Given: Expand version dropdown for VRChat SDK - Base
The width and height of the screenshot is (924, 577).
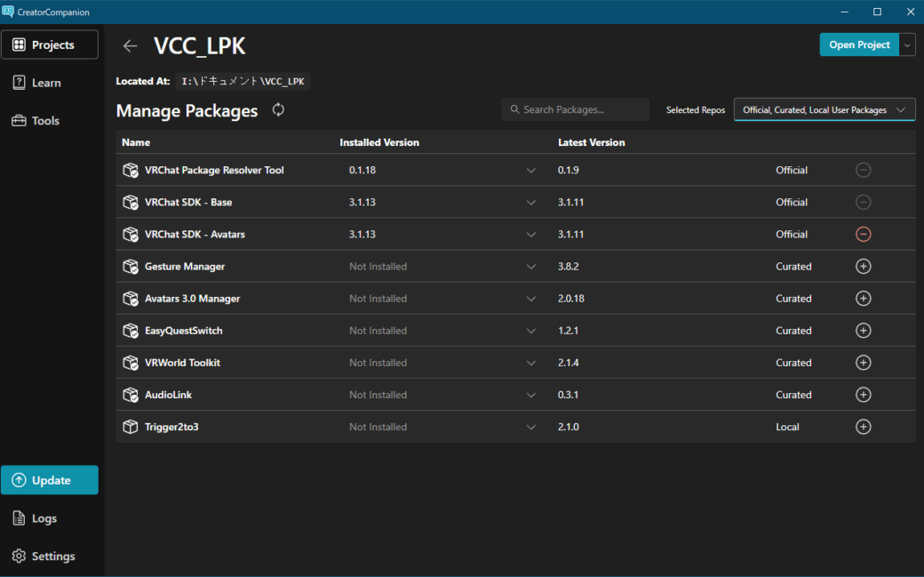Looking at the screenshot, I should (x=531, y=203).
